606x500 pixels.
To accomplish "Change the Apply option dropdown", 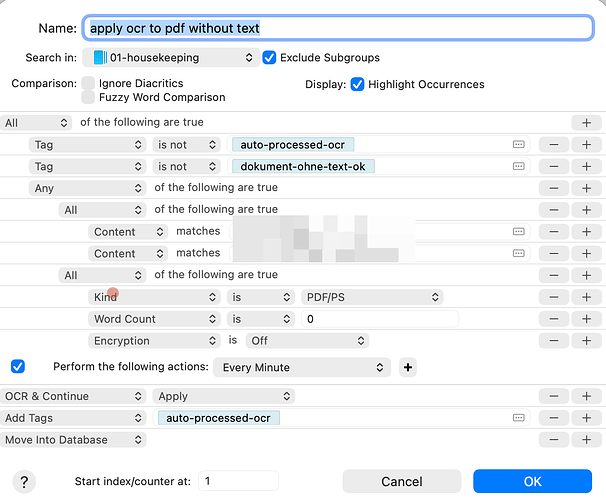I will 224,396.
